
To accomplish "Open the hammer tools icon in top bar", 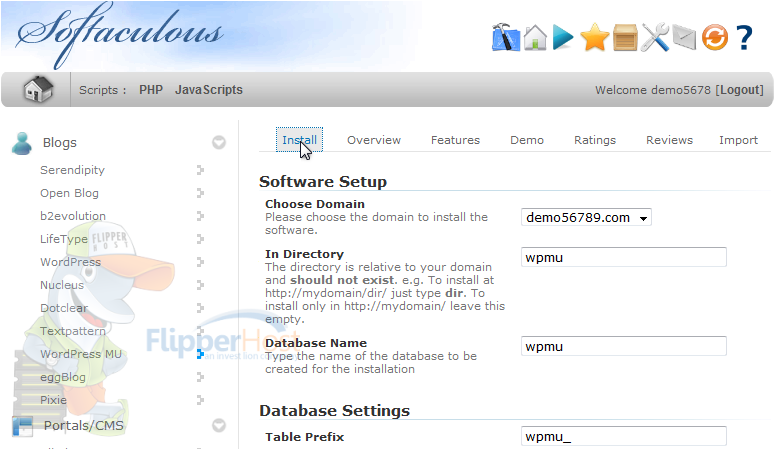I will click(x=506, y=37).
